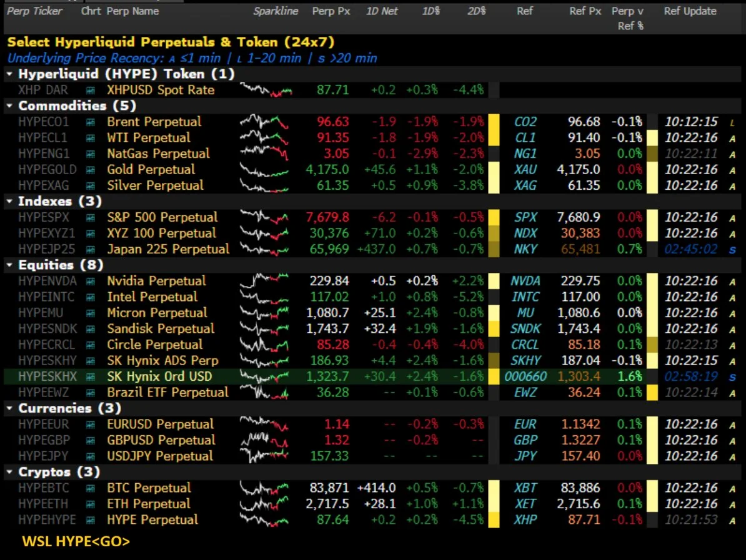Screen dimensions: 746x560
Task: Click the Brent Perpetual sparkline
Action: tap(264, 122)
